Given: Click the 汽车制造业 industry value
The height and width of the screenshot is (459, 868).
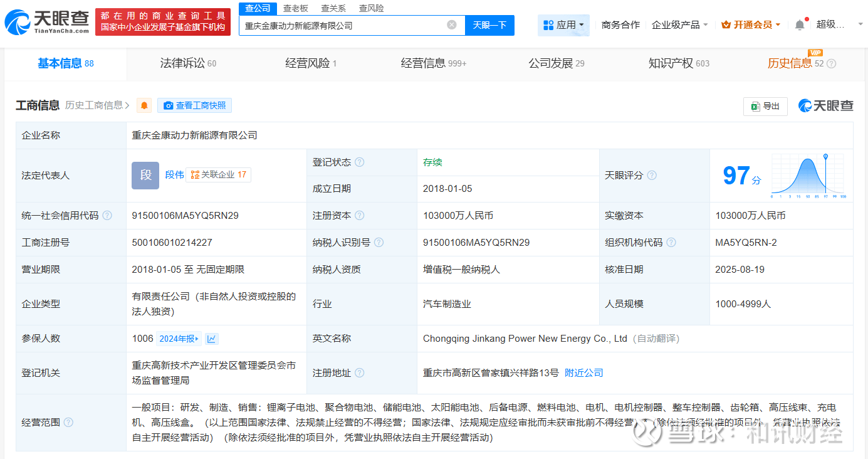Looking at the screenshot, I should 447,304.
